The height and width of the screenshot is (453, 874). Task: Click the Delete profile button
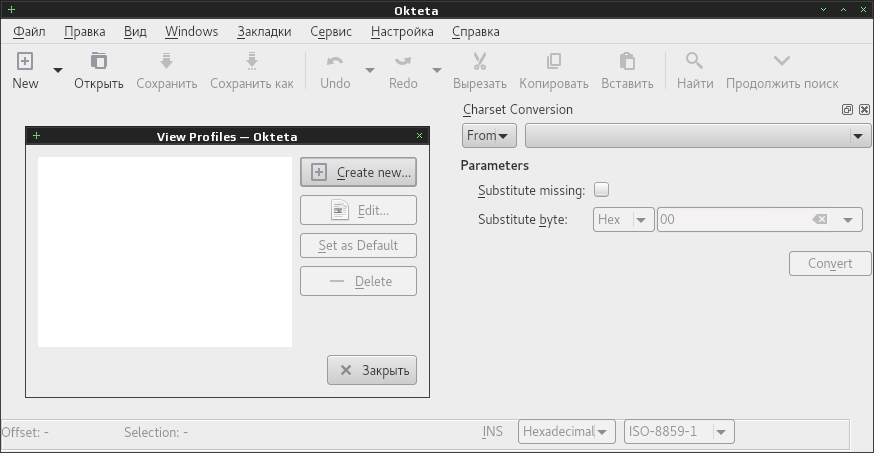(358, 281)
